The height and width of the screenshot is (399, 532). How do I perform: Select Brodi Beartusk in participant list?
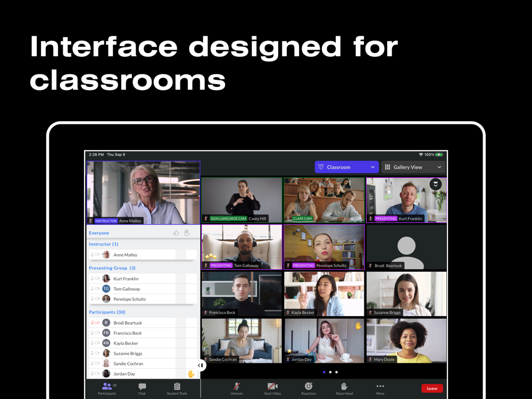143,323
